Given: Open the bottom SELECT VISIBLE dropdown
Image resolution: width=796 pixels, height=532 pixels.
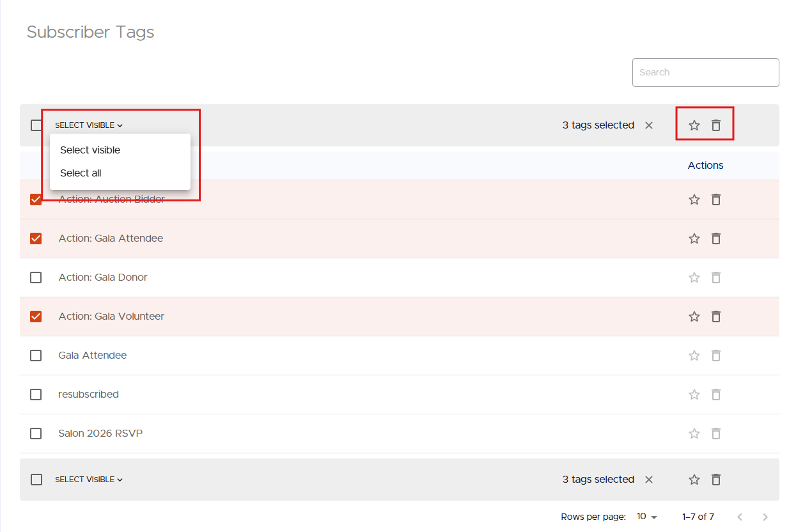Looking at the screenshot, I should (x=89, y=480).
